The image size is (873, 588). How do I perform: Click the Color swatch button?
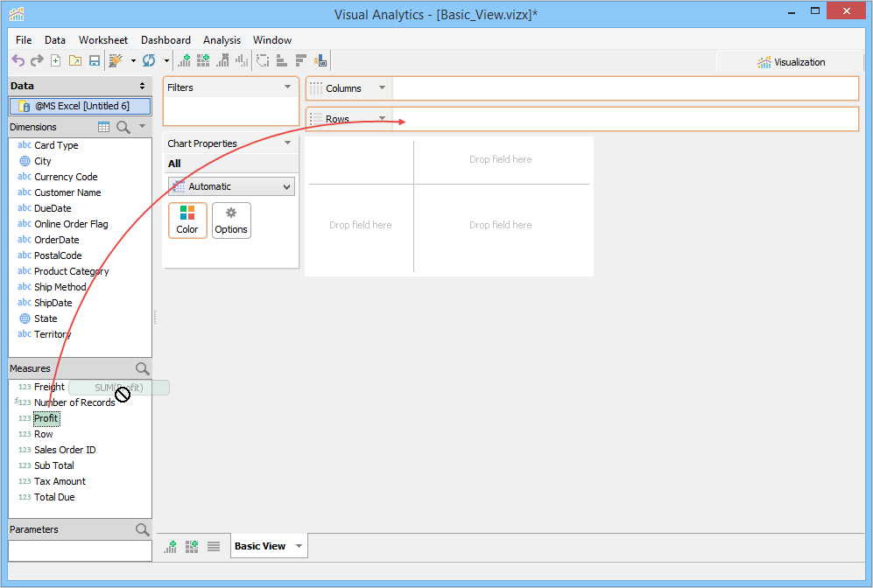pyautogui.click(x=187, y=220)
